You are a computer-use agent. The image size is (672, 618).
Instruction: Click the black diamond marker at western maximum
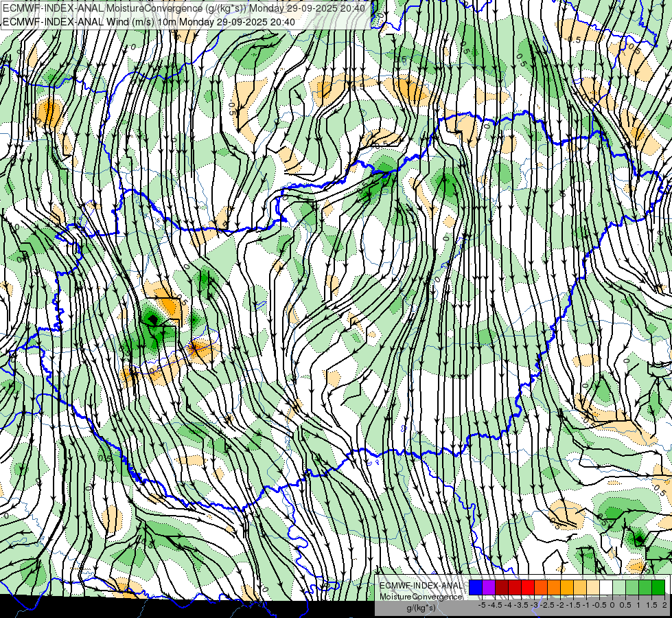click(x=152, y=319)
